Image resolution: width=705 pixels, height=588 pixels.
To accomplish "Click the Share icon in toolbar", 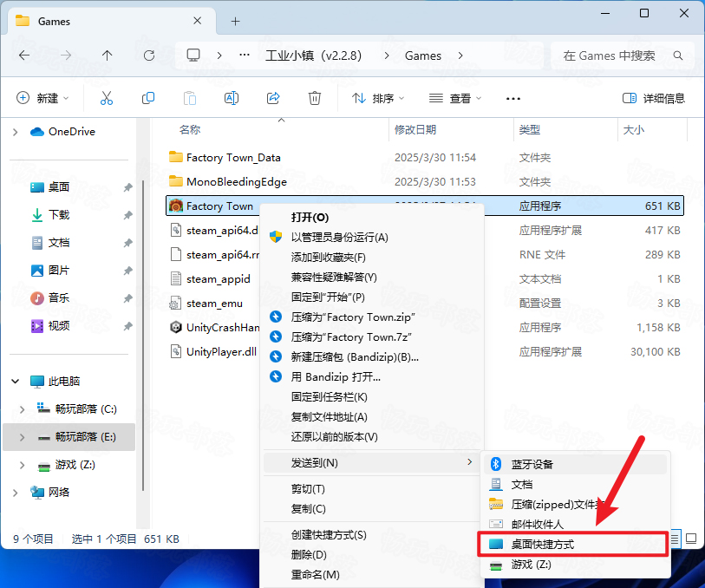I will coord(273,98).
